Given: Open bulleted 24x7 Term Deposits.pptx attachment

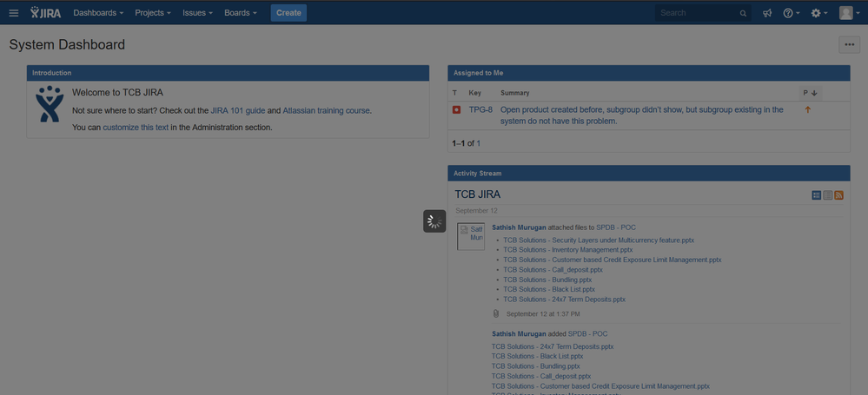Looking at the screenshot, I should click(x=564, y=299).
